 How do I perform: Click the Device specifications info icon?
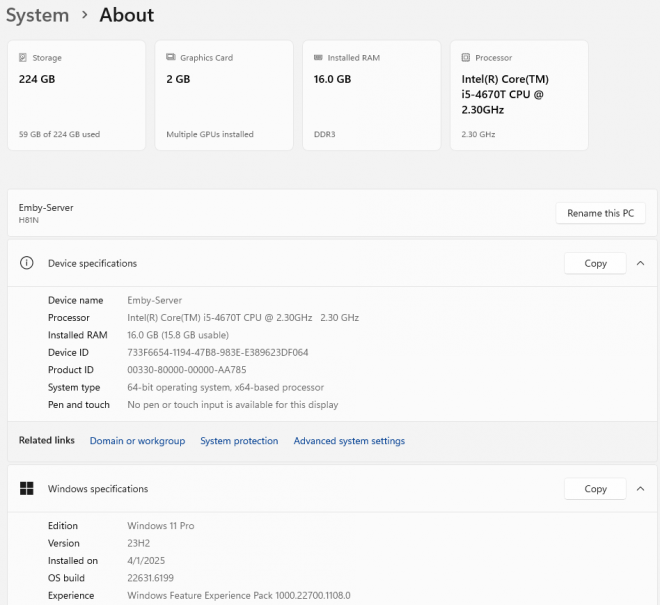[27, 263]
